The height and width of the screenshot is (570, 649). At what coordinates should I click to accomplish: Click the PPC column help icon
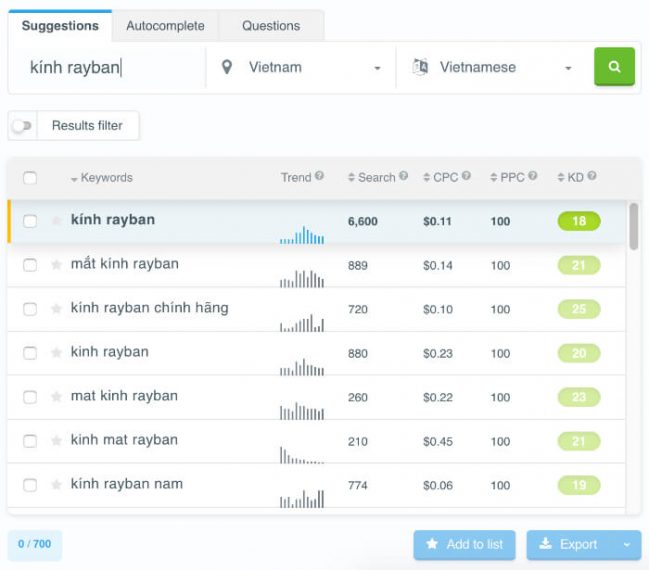[533, 176]
